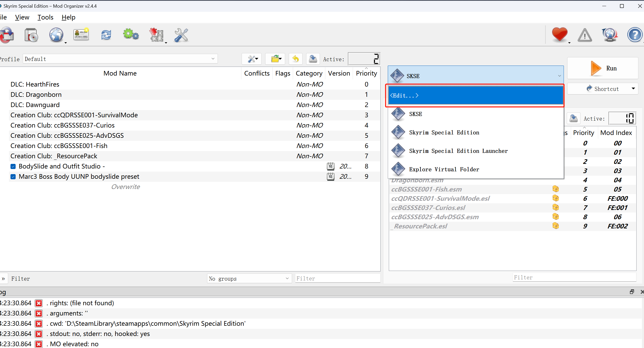Viewport: 644px width, 348px height.
Task: Disable Marc3 Boss Body UUNP preset
Action: (13, 177)
